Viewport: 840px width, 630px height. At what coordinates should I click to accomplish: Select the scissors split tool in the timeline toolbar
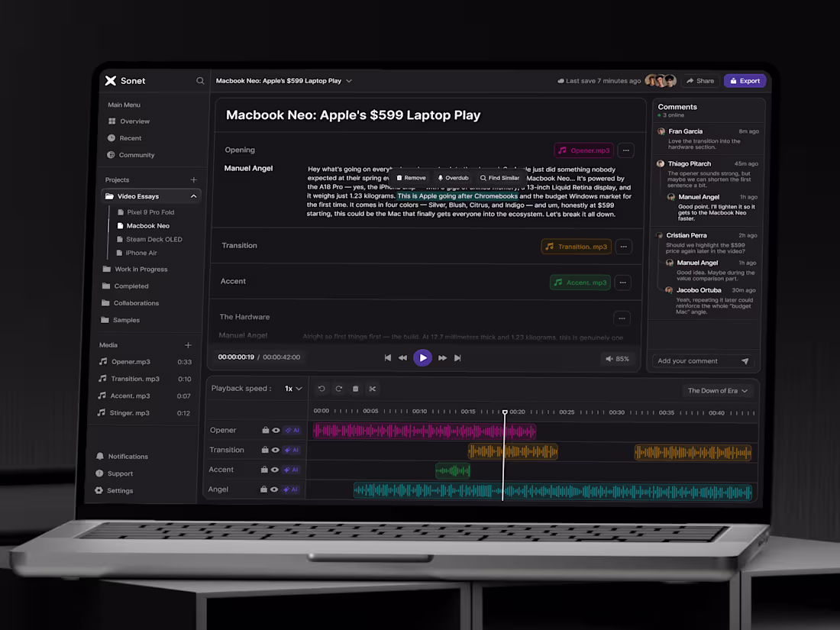click(x=373, y=389)
